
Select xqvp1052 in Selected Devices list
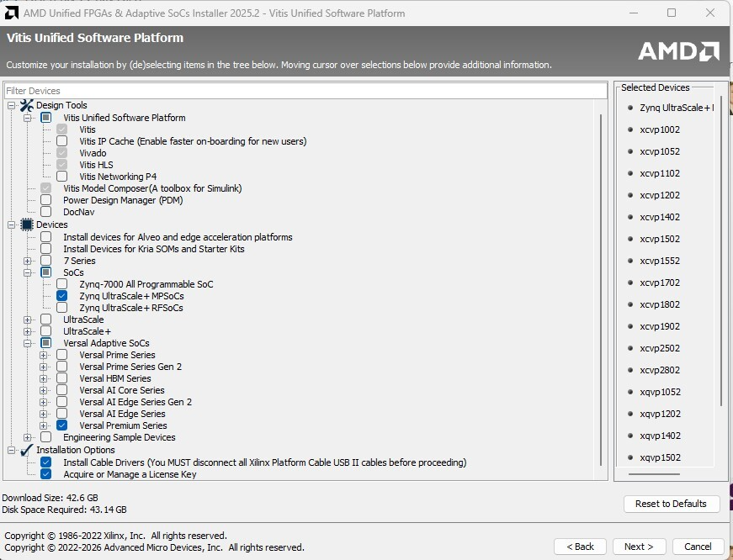660,392
